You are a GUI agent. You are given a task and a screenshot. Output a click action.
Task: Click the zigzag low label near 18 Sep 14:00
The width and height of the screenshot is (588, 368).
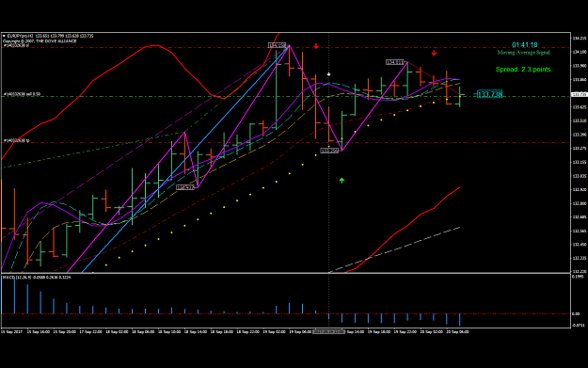tap(185, 187)
